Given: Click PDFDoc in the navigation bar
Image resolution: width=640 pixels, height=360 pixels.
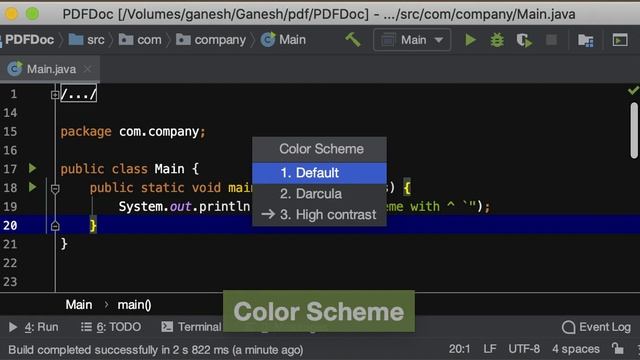Looking at the screenshot, I should (x=29, y=40).
